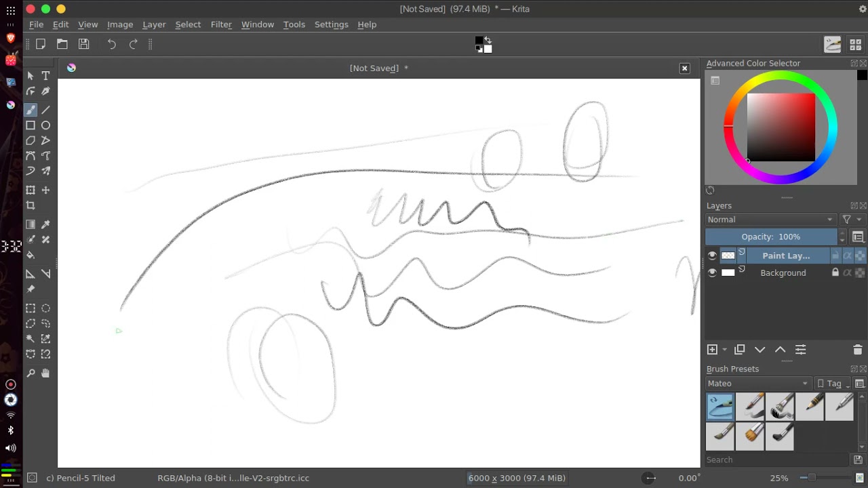Click the Save document icon
The height and width of the screenshot is (488, 868).
click(x=84, y=44)
